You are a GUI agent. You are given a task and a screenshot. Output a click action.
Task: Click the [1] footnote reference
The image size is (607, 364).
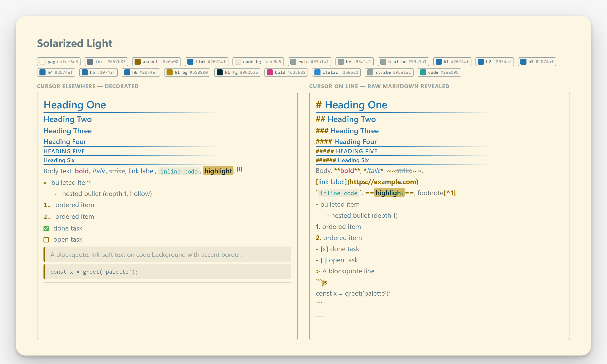(240, 169)
